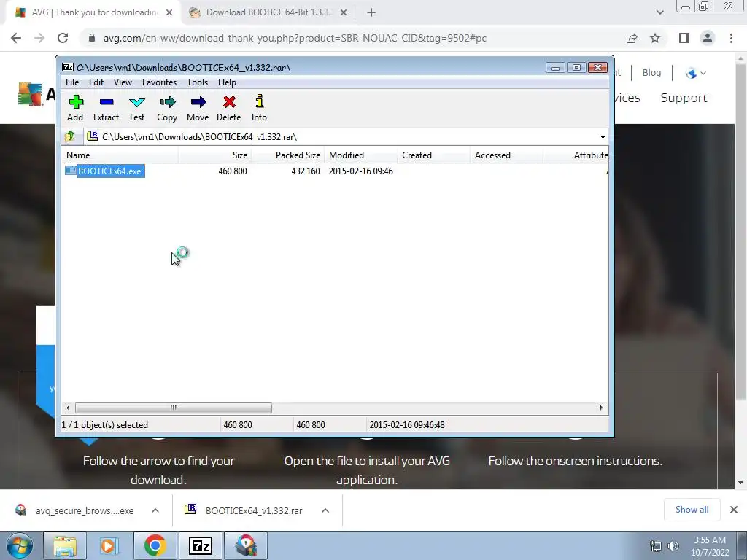
Task: Click the horizontal scrollbar thumb in 7-Zip
Action: (x=174, y=408)
